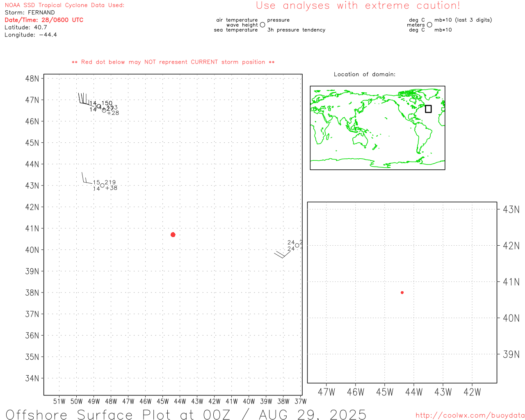This screenshot has height=420, width=525.
Task: Open the coolwx.com/buoydata link
Action: (470, 415)
